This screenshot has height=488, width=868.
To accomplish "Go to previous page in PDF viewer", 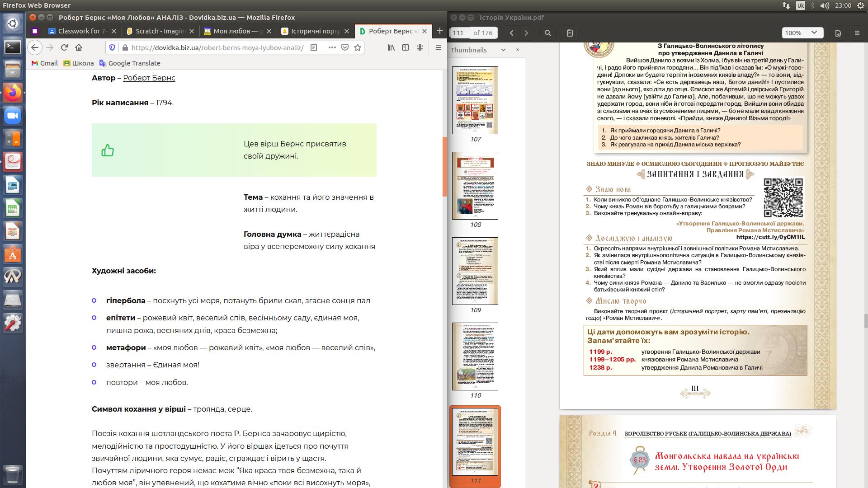I will 512,33.
